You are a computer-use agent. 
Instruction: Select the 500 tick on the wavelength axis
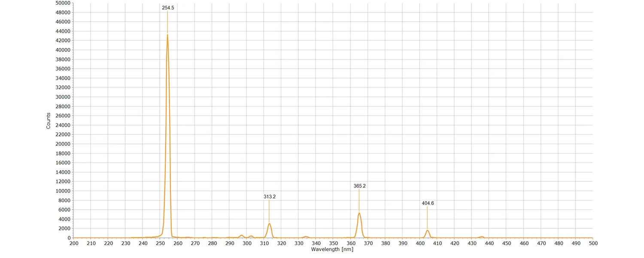tap(593, 243)
